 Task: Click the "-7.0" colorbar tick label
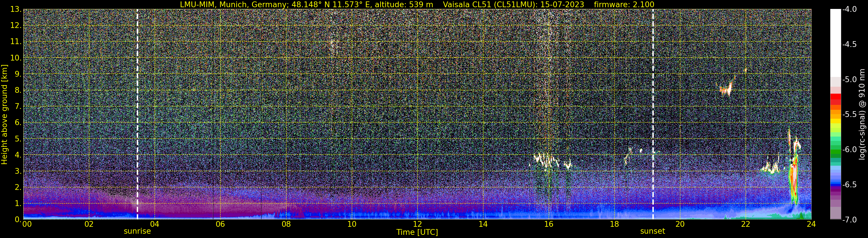[849, 220]
